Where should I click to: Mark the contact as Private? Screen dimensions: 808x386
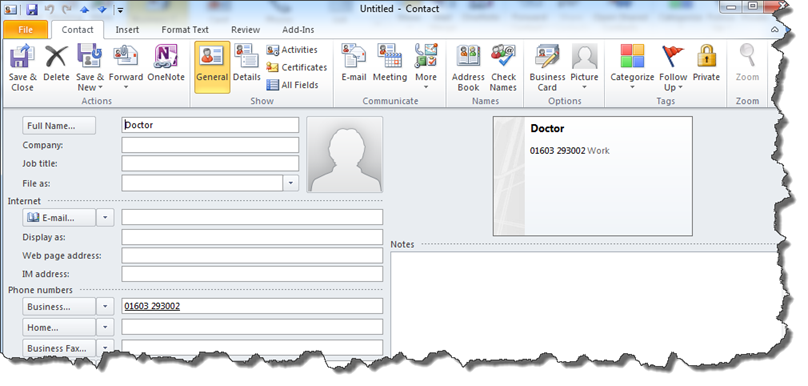click(x=706, y=63)
